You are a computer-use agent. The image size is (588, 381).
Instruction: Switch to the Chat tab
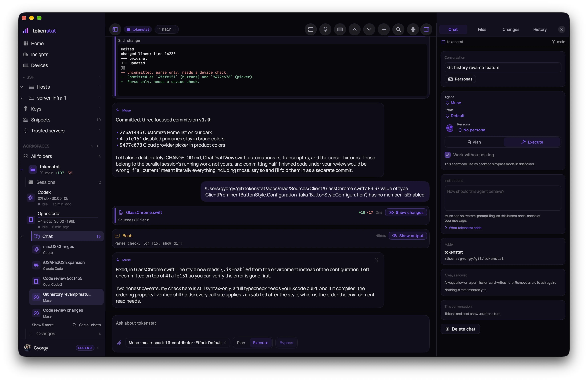[453, 29]
